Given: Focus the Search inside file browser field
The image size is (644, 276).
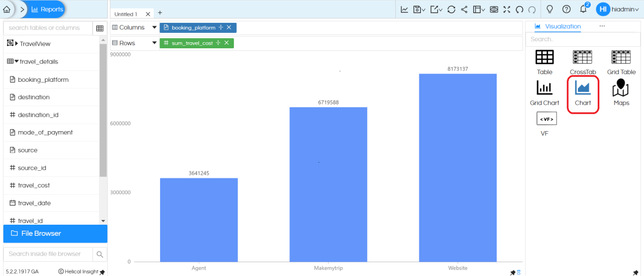Looking at the screenshot, I should pyautogui.click(x=48, y=254).
